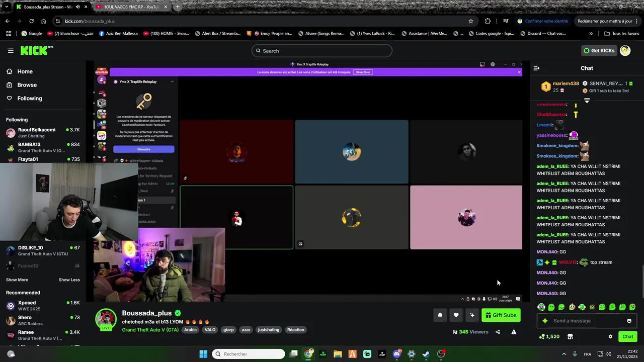644x362 pixels.
Task: Open the browser extensions puzzle icon
Action: (x=488, y=21)
